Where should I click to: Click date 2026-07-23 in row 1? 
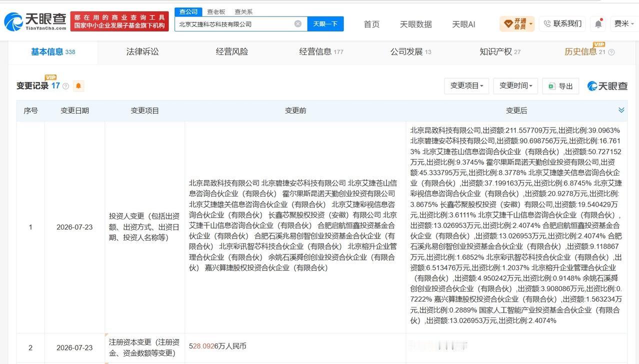coord(74,227)
